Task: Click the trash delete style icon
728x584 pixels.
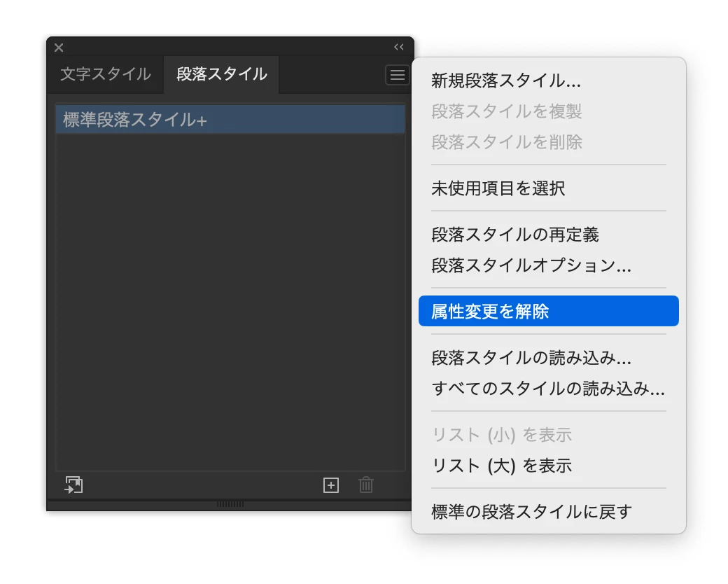Action: (366, 485)
